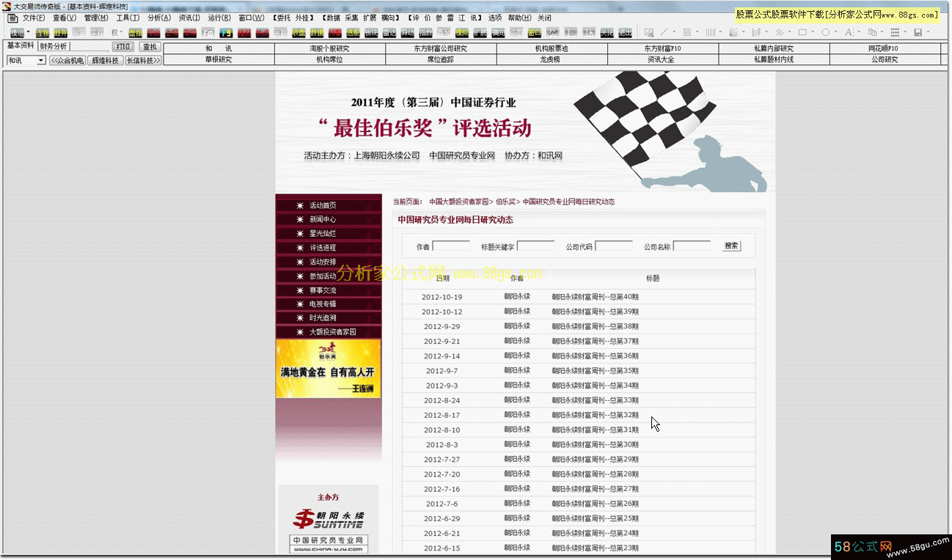This screenshot has width=952, height=560.
Task: Click the F10 toolbar icon
Action: [208, 32]
